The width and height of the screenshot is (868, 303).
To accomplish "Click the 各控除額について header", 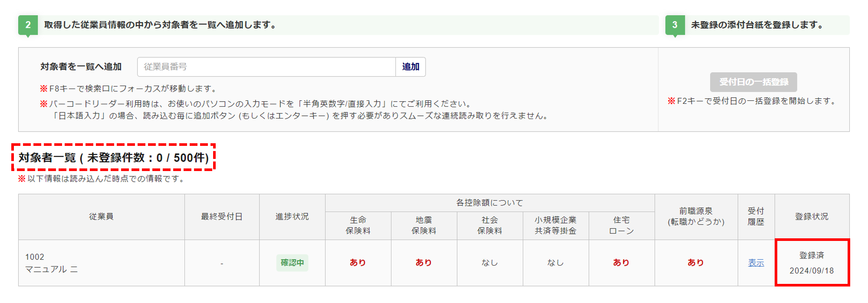I will click(x=490, y=203).
